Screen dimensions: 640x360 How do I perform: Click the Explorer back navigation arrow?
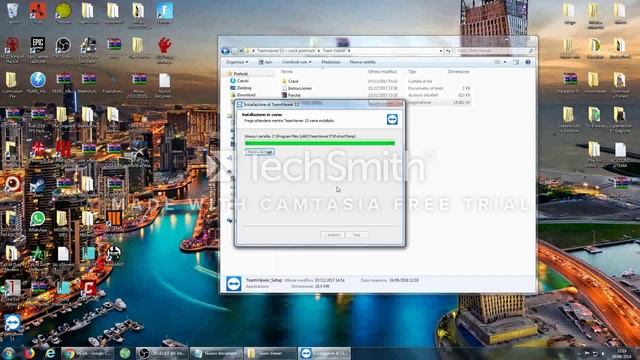225,51
